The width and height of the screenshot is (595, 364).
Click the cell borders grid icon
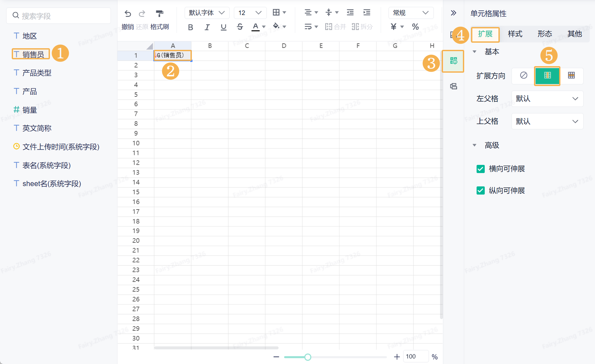[276, 12]
